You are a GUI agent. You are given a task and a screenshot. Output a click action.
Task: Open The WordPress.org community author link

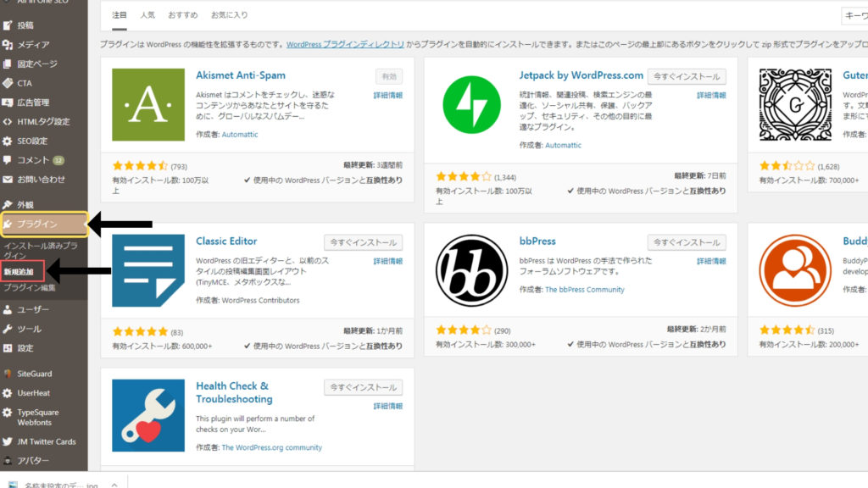(x=272, y=447)
